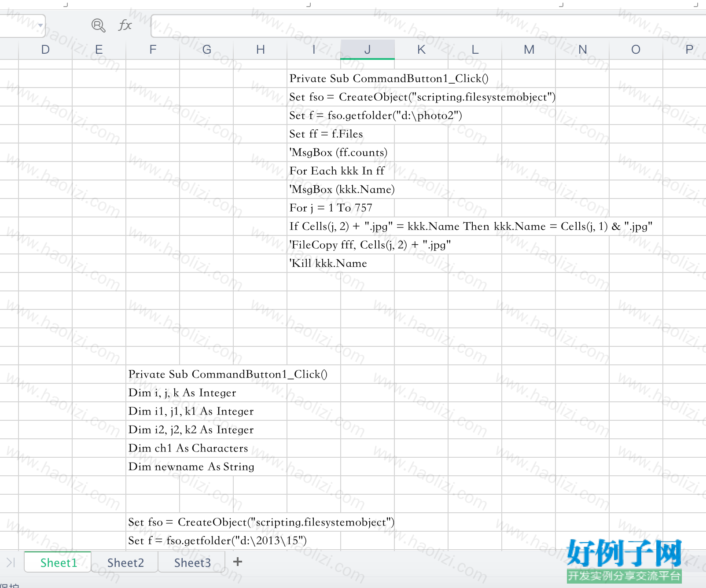This screenshot has height=588, width=706.
Task: Select column M header
Action: [529, 50]
